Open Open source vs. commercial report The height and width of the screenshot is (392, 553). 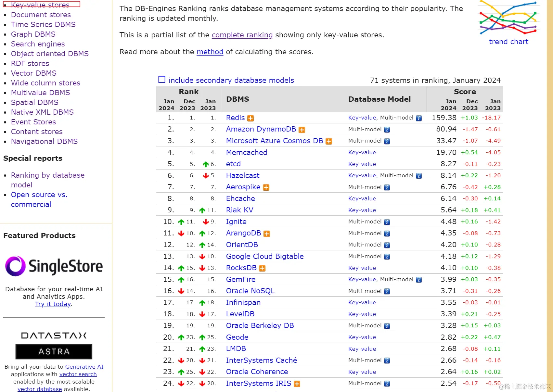pos(39,200)
